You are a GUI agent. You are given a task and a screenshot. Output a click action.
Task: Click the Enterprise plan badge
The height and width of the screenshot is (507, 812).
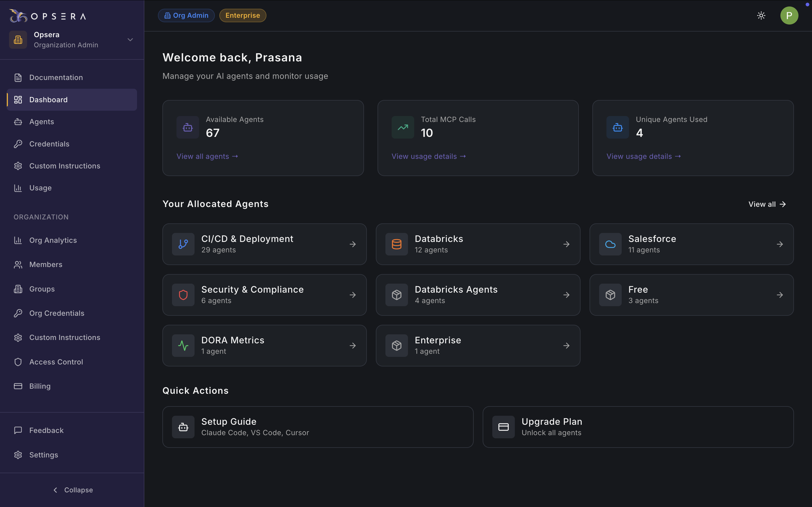242,15
